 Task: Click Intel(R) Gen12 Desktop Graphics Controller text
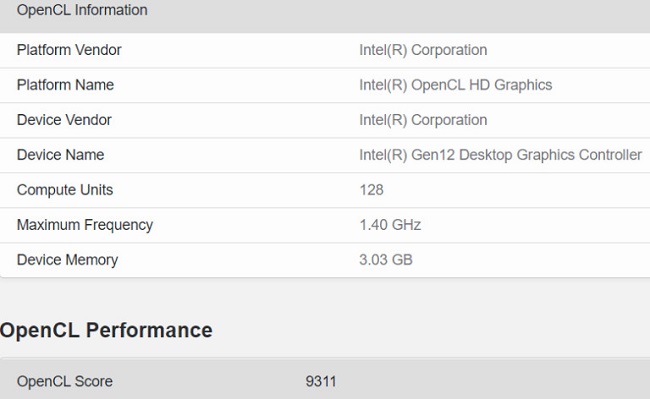coord(500,155)
